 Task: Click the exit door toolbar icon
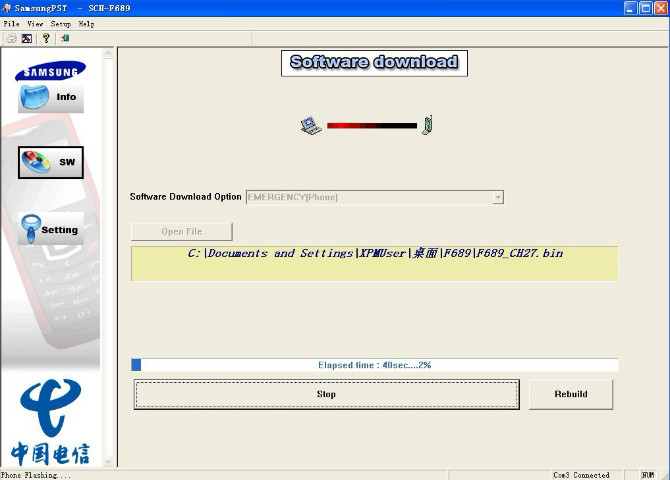coord(65,38)
